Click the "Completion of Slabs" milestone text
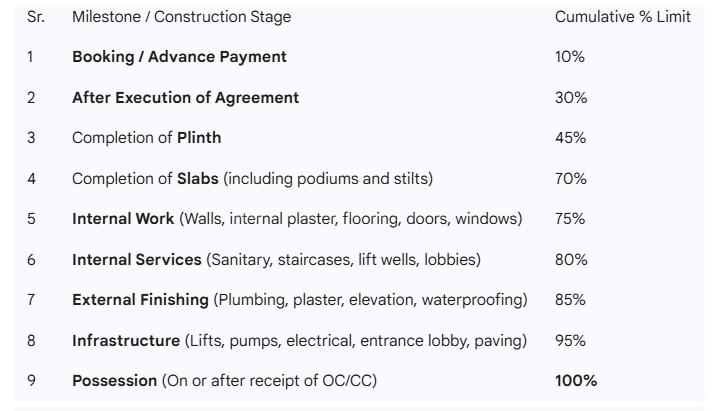 pyautogui.click(x=252, y=179)
